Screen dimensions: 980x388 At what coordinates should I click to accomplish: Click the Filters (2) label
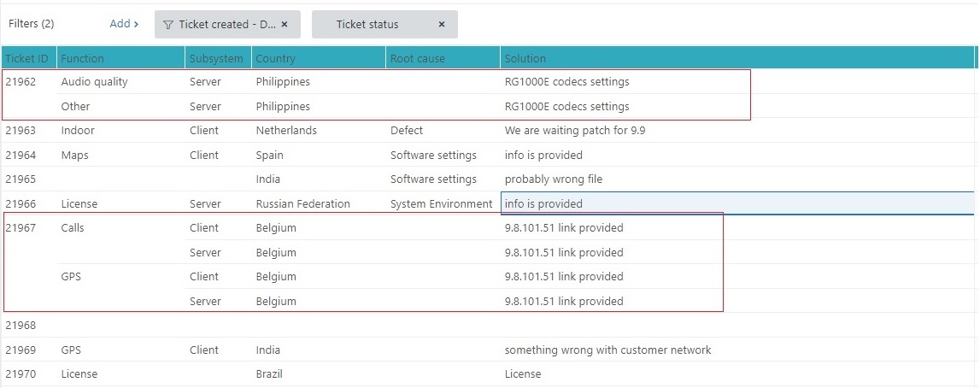click(x=31, y=24)
